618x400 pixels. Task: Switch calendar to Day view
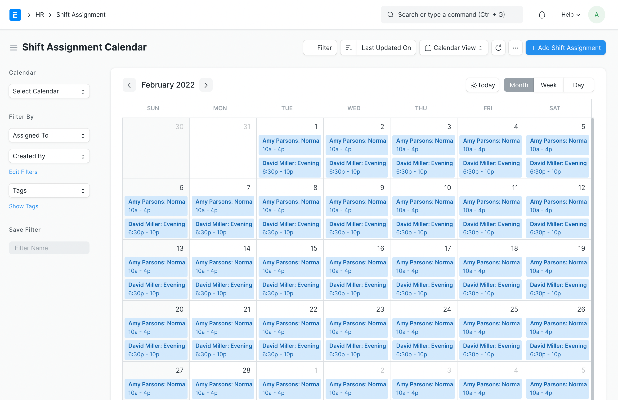pyautogui.click(x=578, y=86)
